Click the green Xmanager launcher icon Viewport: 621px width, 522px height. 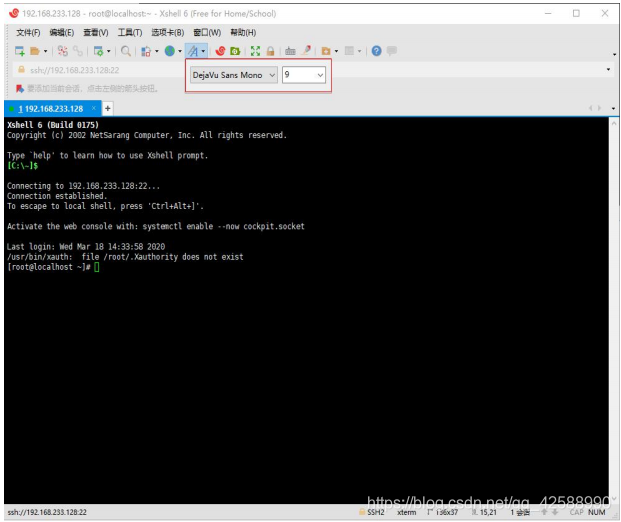(x=235, y=51)
